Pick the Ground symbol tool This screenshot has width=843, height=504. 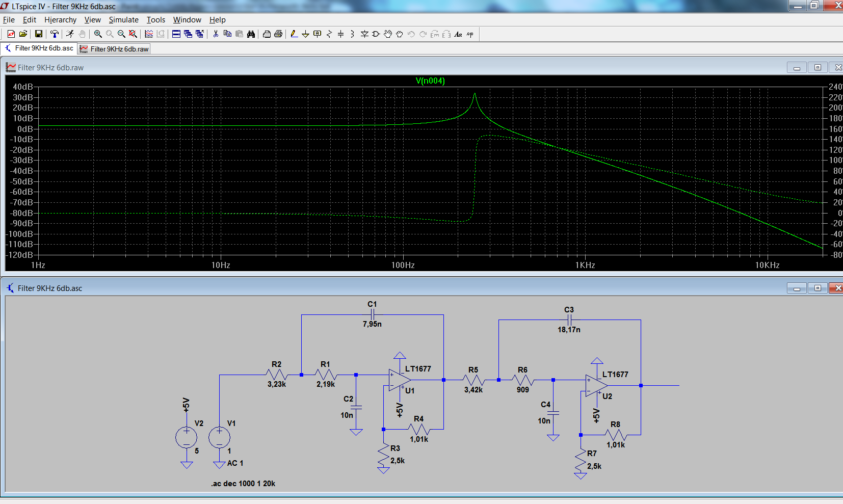pos(305,34)
